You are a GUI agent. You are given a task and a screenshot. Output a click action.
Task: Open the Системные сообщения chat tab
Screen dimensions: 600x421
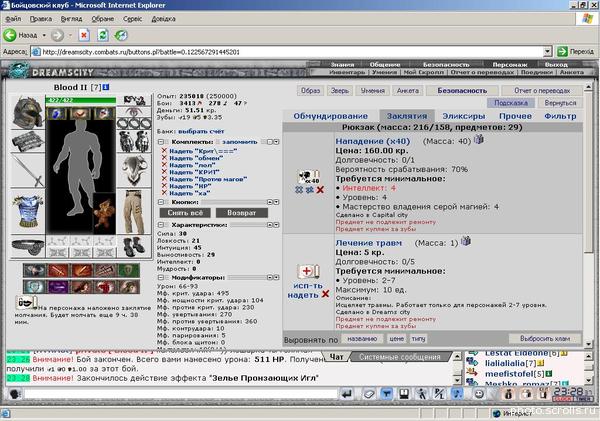400,357
